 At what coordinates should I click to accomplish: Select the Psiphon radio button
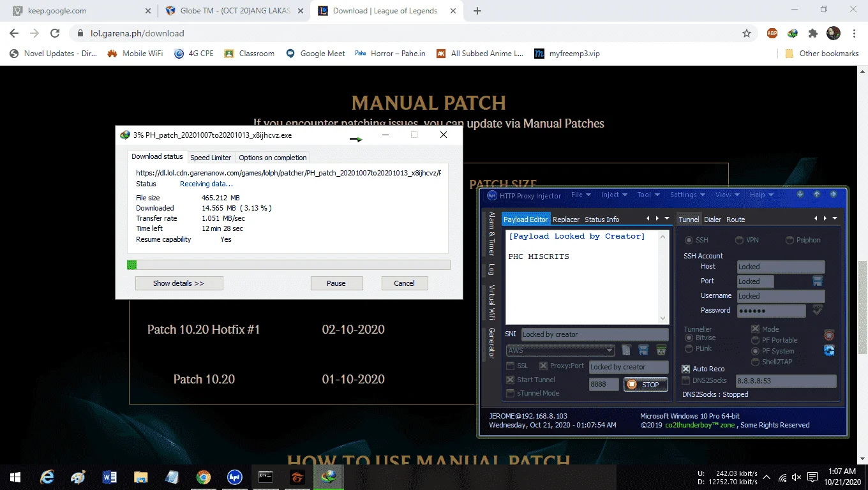pyautogui.click(x=789, y=240)
